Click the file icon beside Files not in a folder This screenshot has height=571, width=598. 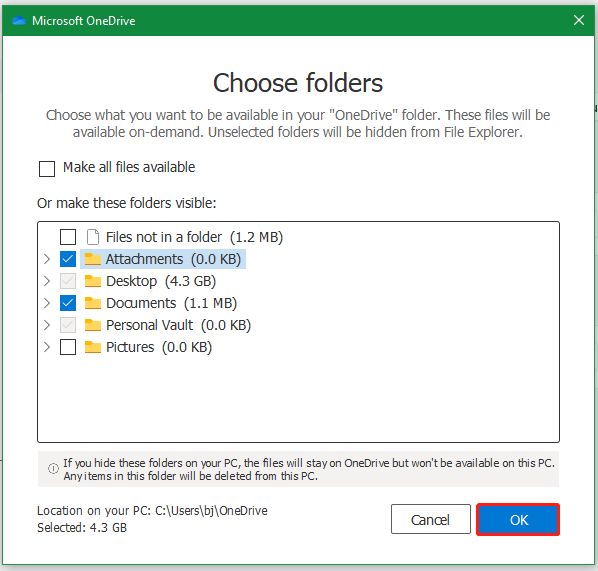pos(93,237)
